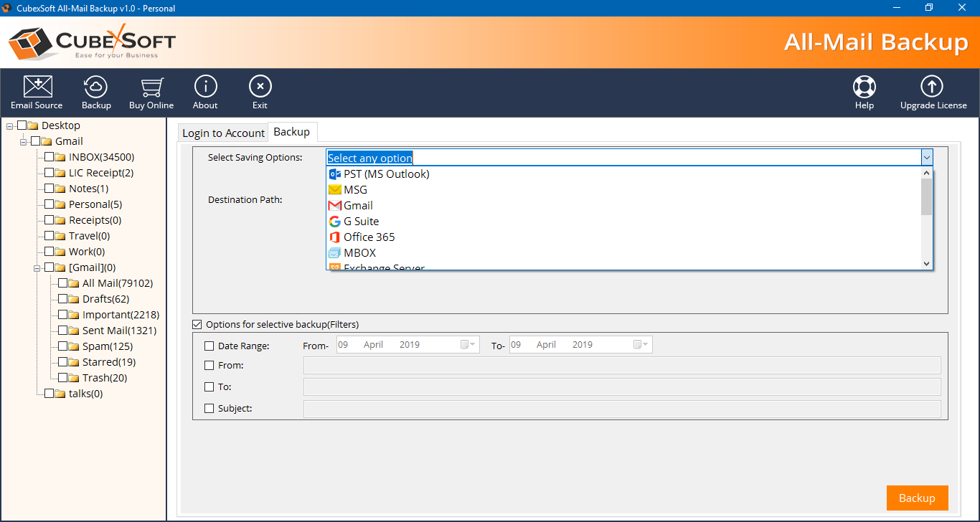This screenshot has height=522, width=980.
Task: Open the About info icon
Action: point(205,87)
